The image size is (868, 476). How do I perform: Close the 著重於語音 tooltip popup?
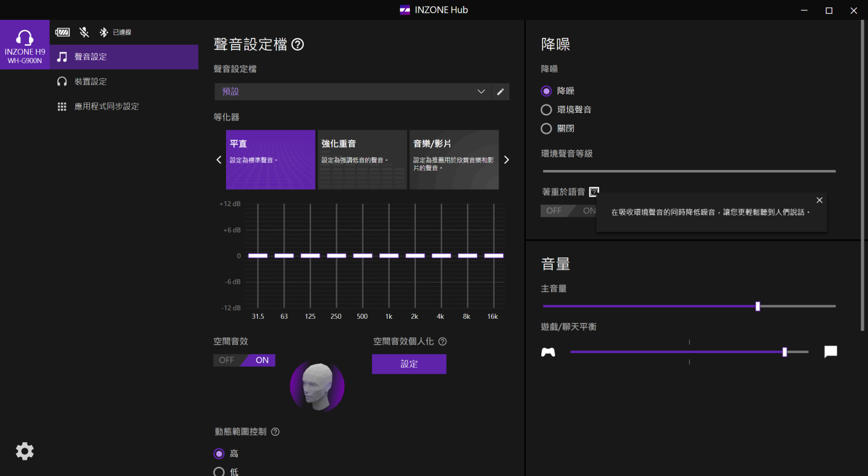tap(819, 200)
